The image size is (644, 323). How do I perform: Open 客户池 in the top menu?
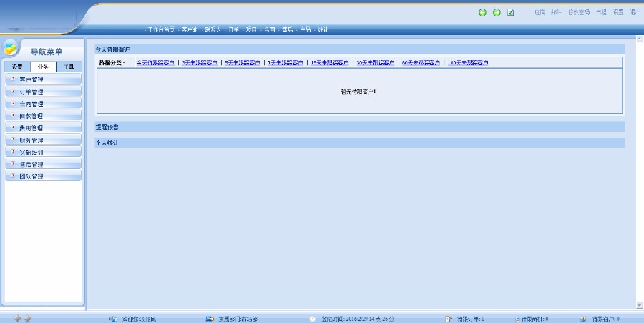[x=190, y=29]
